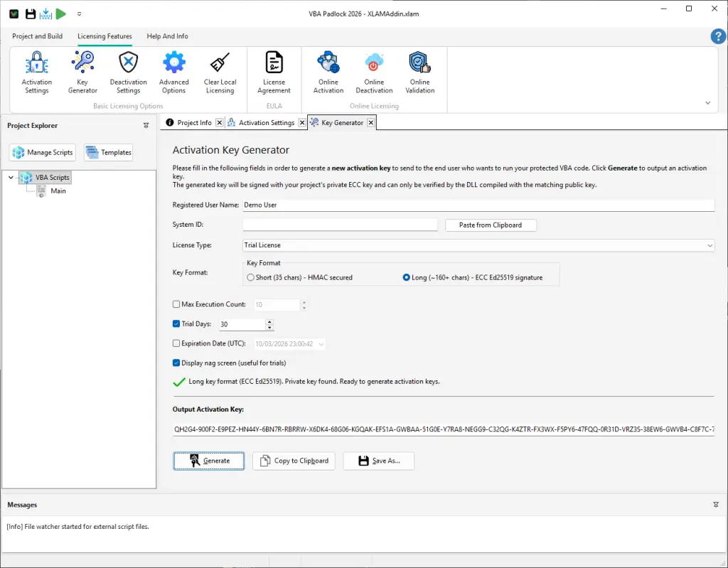Image resolution: width=728 pixels, height=568 pixels.
Task: Select the Key Generator icon
Action: coord(82,71)
